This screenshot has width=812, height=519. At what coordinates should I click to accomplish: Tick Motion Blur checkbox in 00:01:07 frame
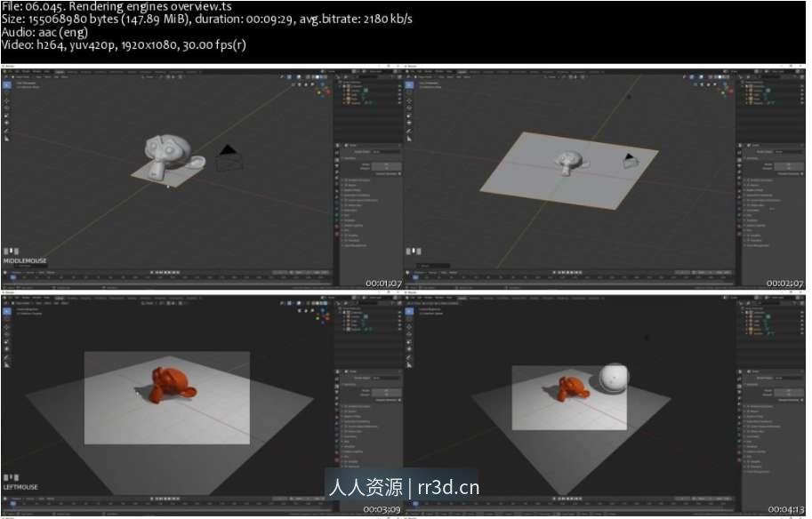coord(347,205)
